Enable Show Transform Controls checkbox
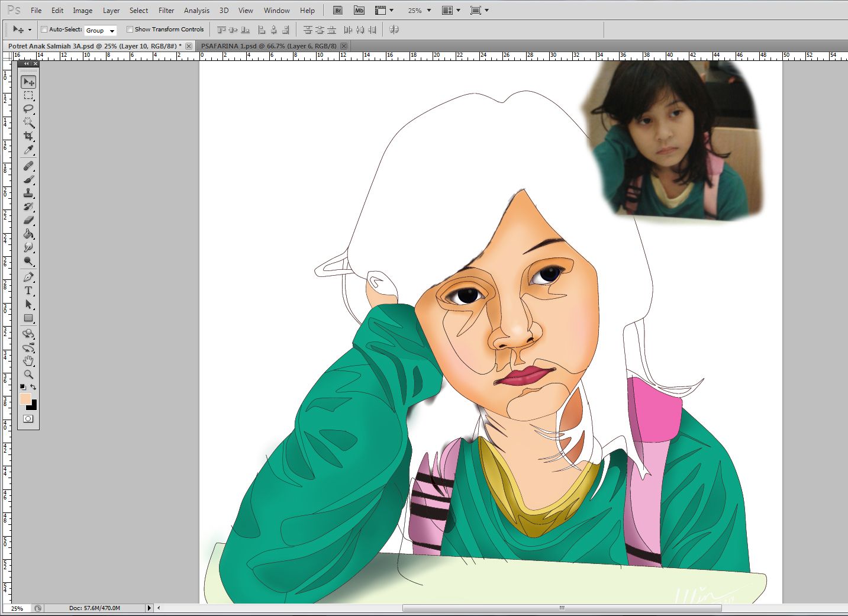Viewport: 848px width, 616px height. click(130, 30)
